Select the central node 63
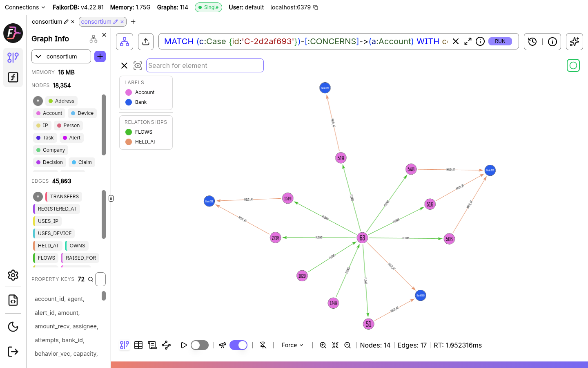This screenshot has width=588, height=368. [362, 238]
